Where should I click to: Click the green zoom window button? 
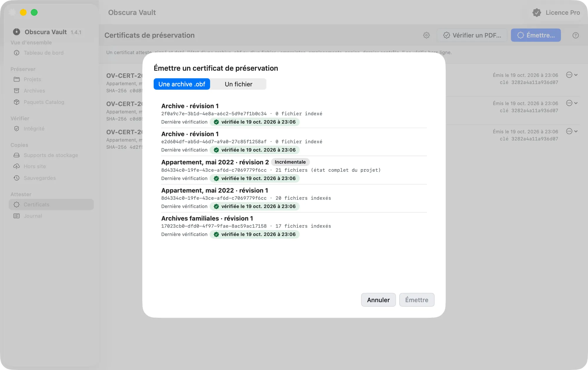pos(34,12)
